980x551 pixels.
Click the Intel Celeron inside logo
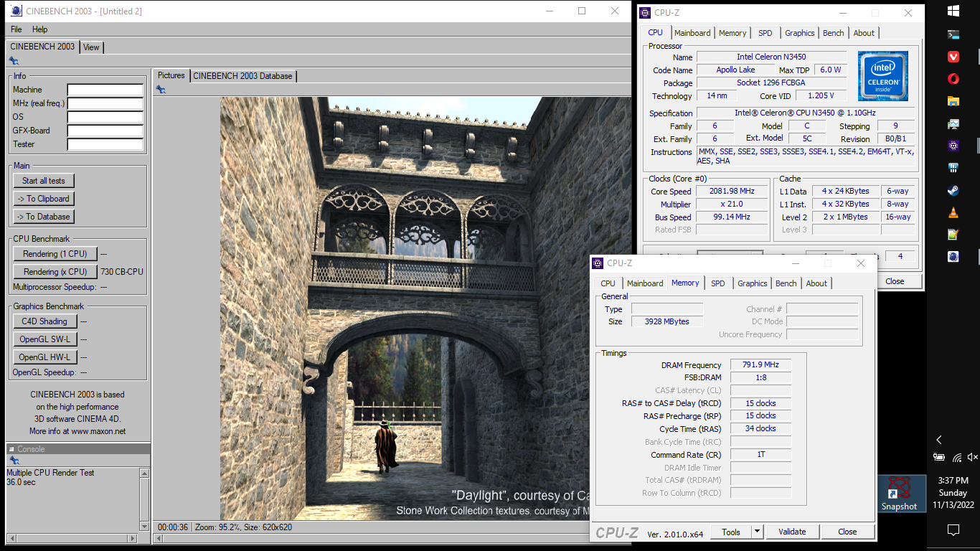pyautogui.click(x=883, y=76)
